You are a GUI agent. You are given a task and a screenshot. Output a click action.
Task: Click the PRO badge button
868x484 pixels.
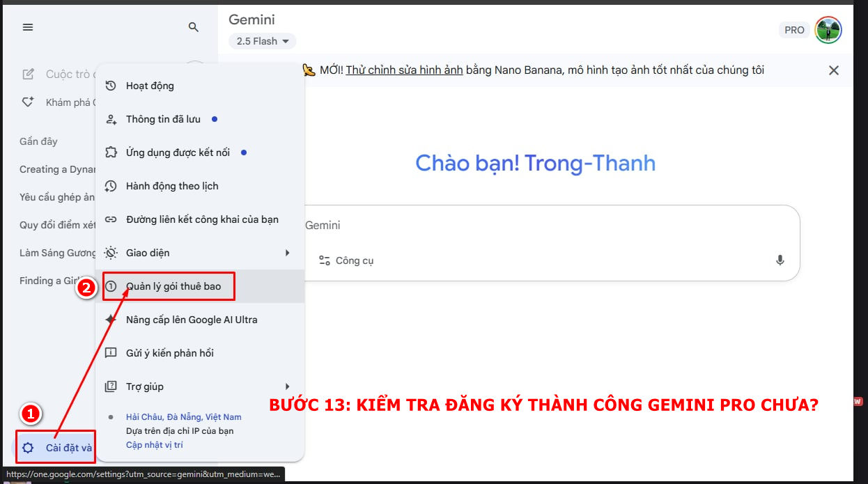(794, 30)
